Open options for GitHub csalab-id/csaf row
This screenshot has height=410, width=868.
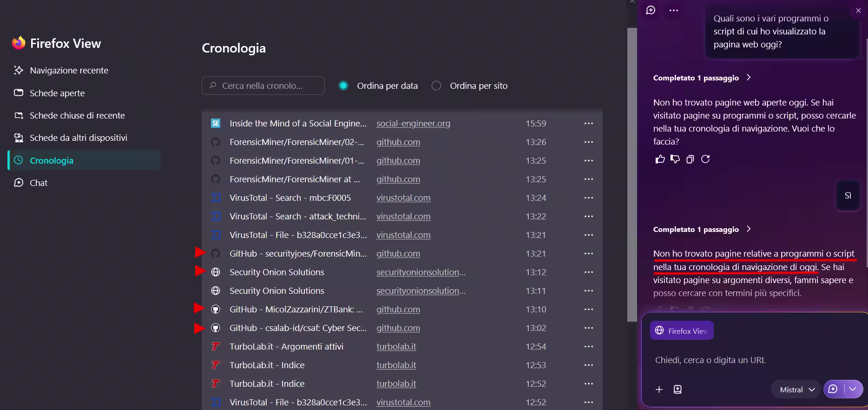coord(589,328)
